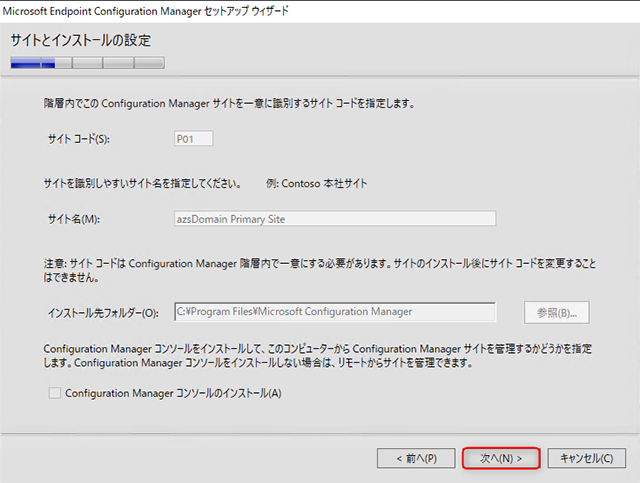The image size is (640, 483).
Task: Click the 注意: サイト コード warning text
Action: 320,270
